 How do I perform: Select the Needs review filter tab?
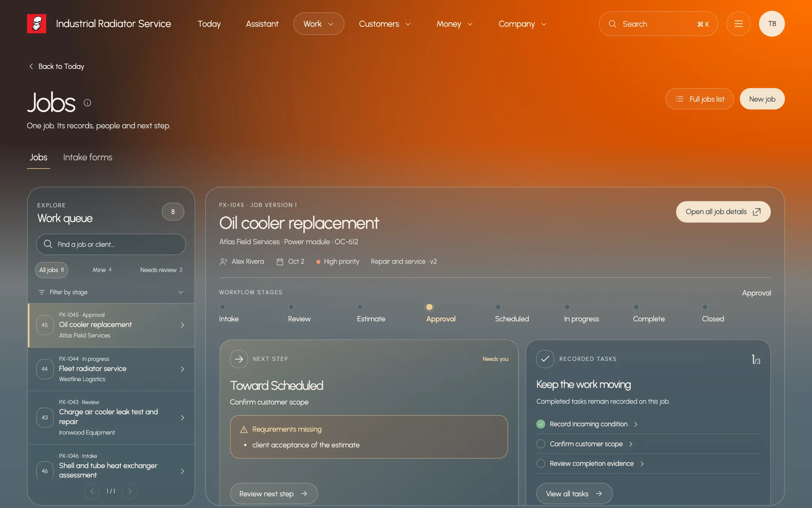click(x=161, y=270)
